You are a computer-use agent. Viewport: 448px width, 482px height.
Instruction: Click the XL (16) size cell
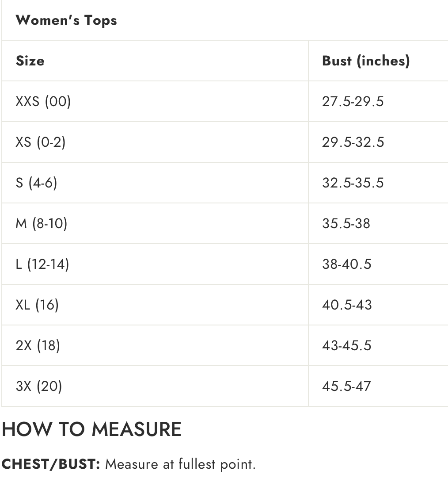pyautogui.click(x=37, y=305)
